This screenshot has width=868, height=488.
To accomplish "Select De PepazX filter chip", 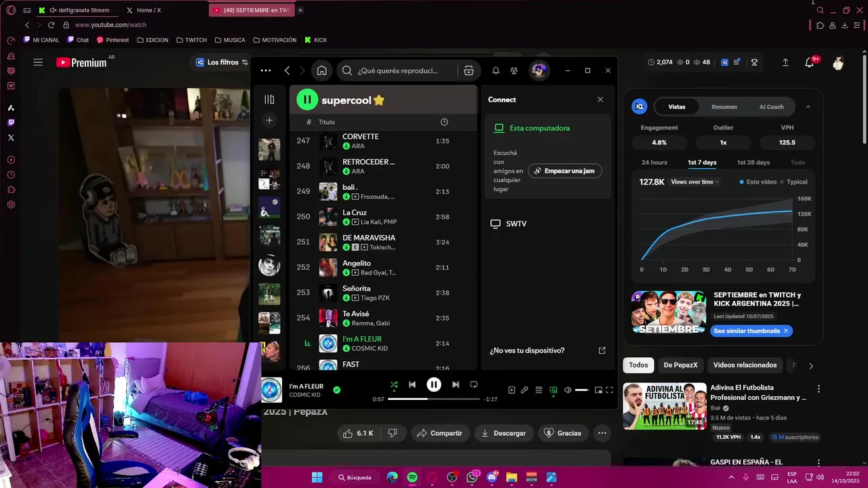I will pyautogui.click(x=680, y=365).
